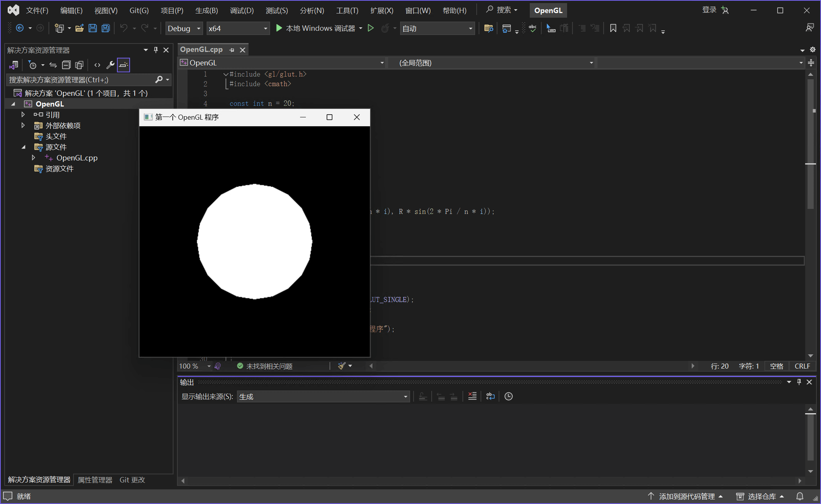Click Sync with Active Document arrows icon
The width and height of the screenshot is (821, 504).
pos(53,65)
